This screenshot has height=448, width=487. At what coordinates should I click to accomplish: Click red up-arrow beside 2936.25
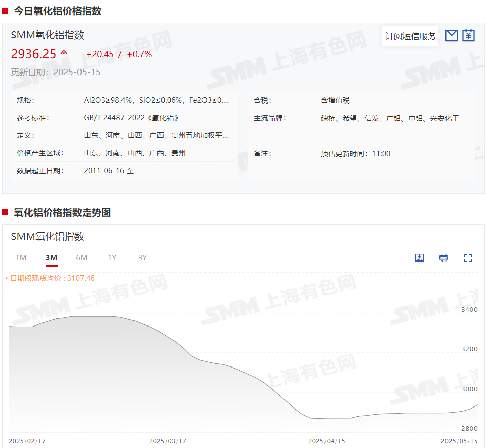point(64,53)
